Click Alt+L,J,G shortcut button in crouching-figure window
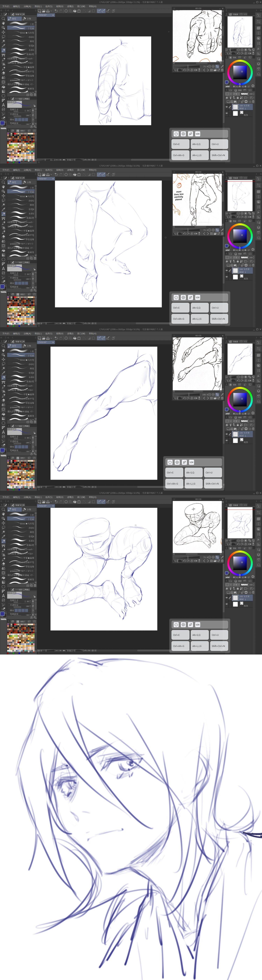 (x=200, y=646)
